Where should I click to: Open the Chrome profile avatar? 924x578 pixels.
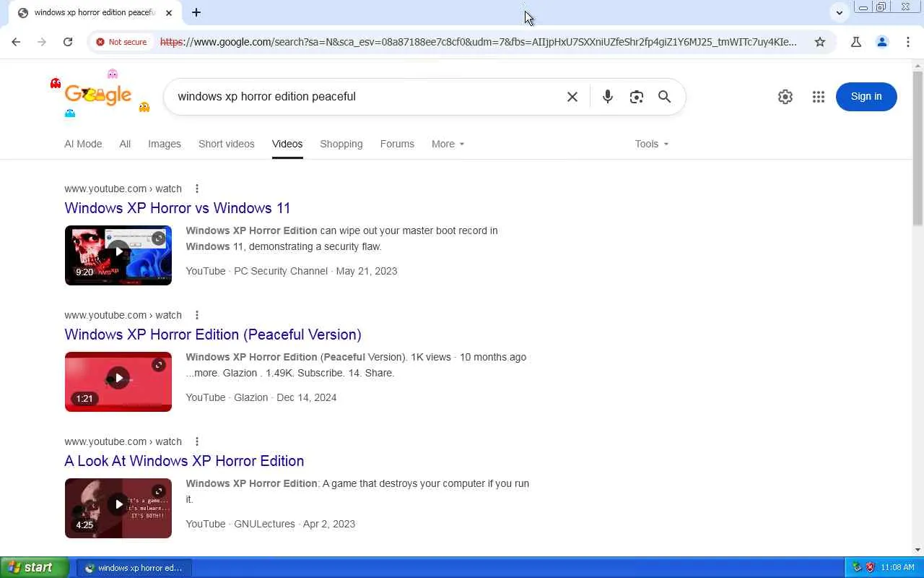click(882, 42)
